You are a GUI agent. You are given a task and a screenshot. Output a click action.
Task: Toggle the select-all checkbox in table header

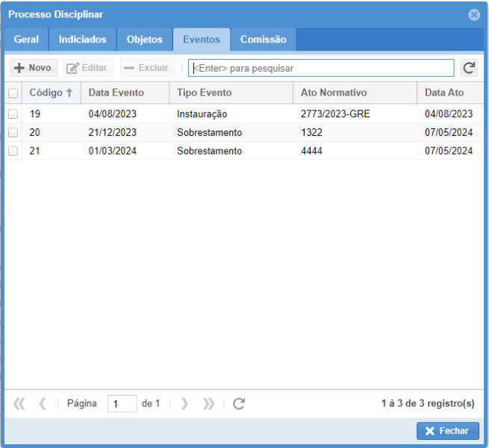point(13,93)
